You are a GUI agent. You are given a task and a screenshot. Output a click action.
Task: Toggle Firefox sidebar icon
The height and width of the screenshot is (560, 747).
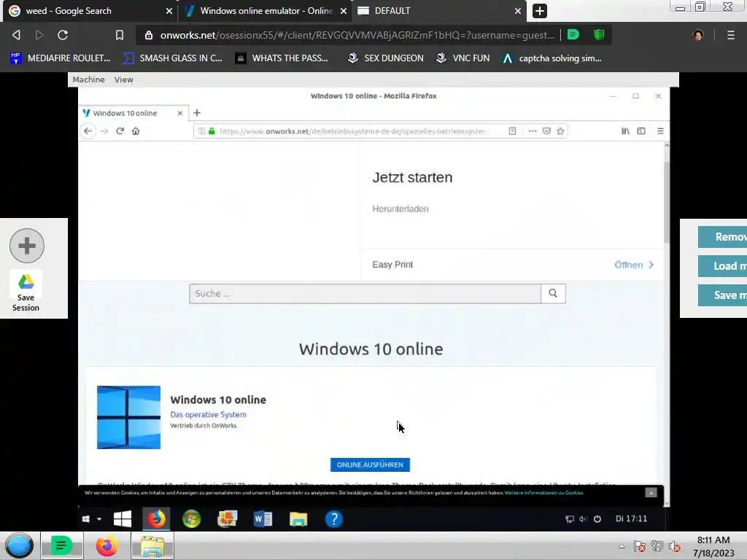tap(641, 131)
